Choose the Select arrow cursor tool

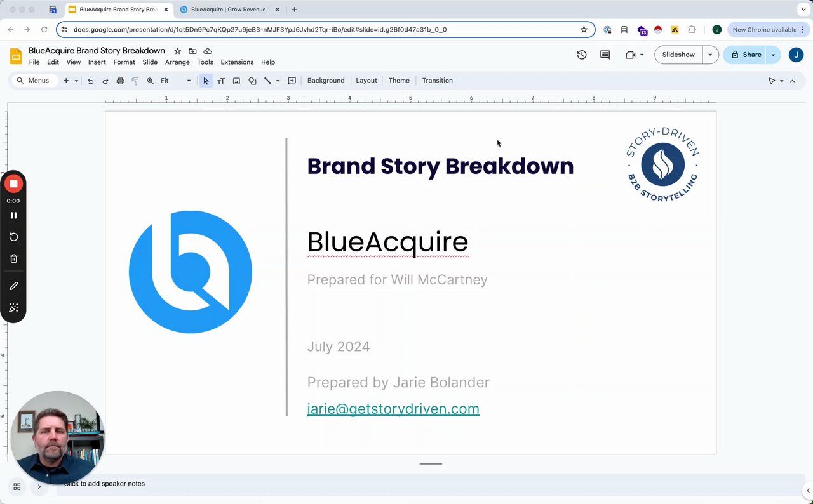point(206,81)
